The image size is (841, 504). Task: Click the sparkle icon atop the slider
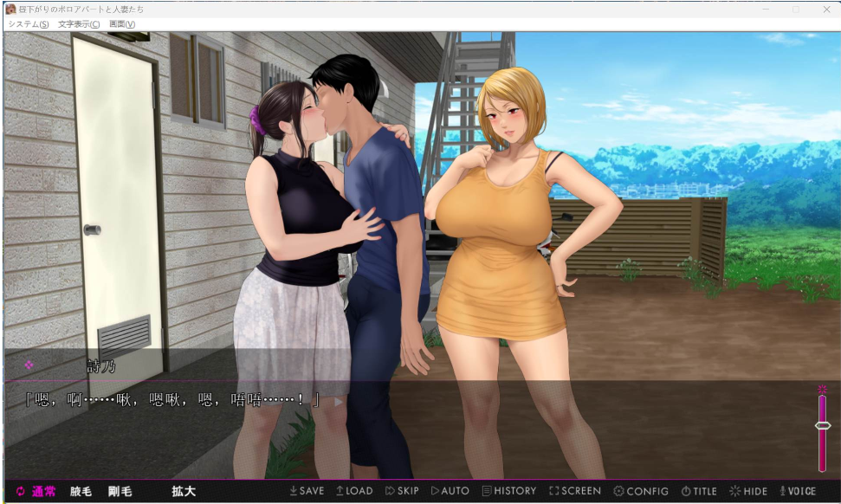pos(822,390)
